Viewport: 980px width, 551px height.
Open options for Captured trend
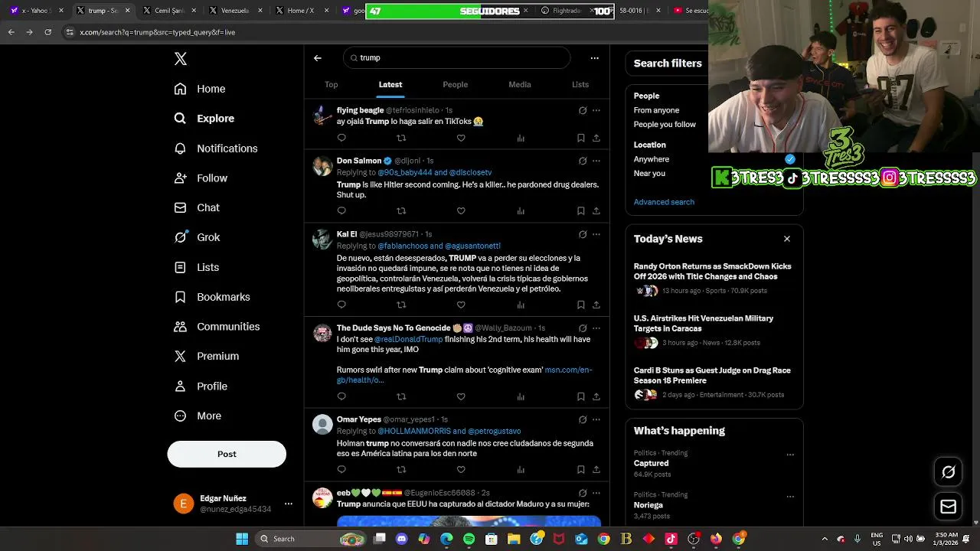click(x=790, y=455)
